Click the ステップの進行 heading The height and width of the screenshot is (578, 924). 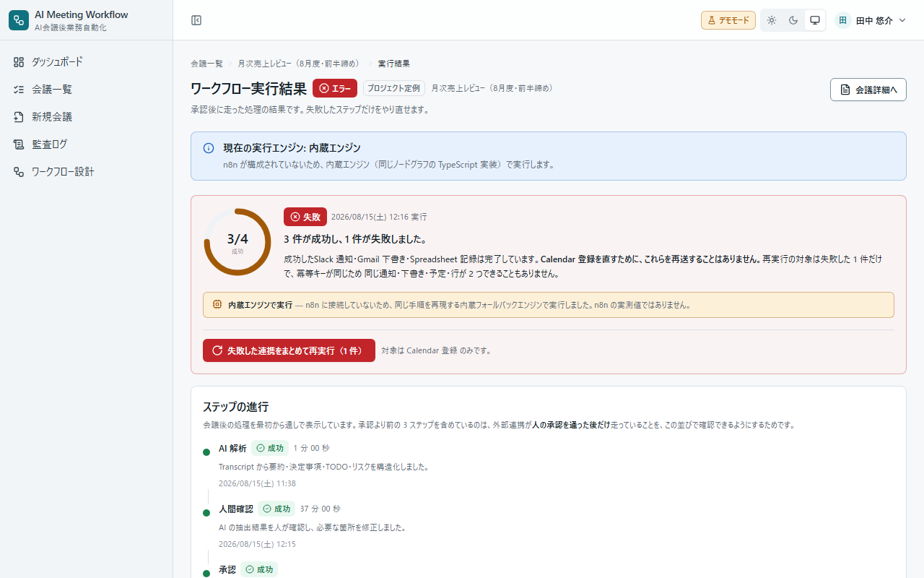tap(236, 407)
